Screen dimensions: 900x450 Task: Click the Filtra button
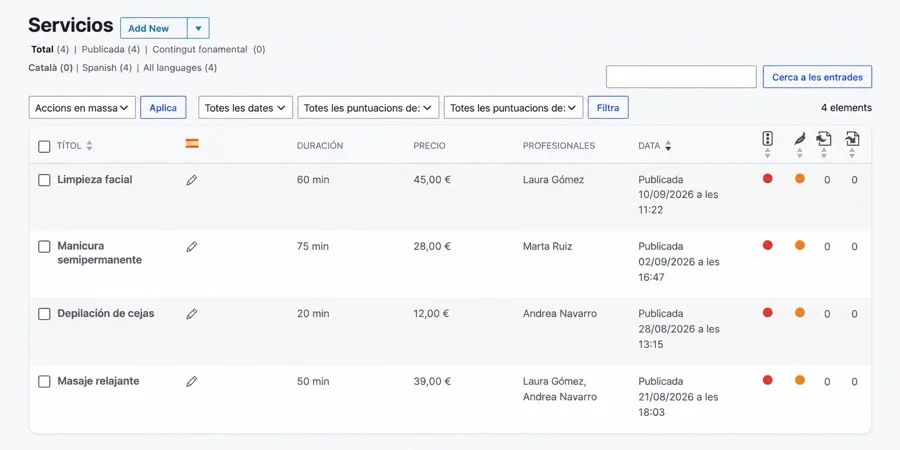(x=608, y=107)
